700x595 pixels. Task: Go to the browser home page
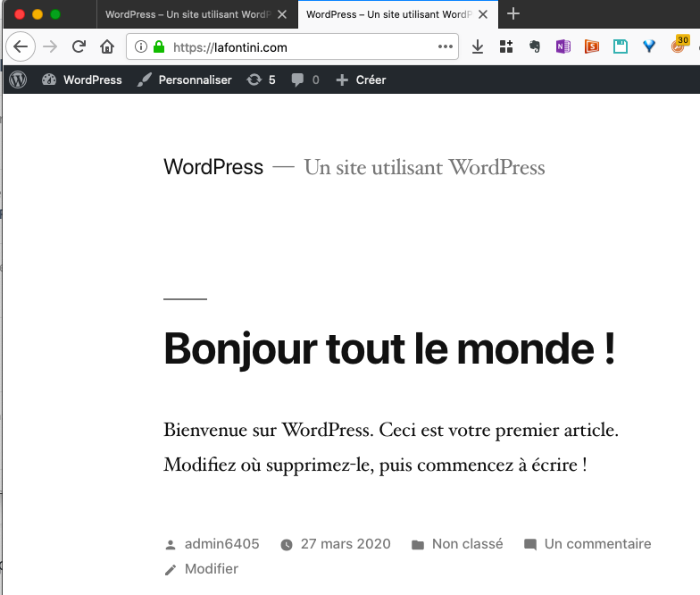click(107, 46)
